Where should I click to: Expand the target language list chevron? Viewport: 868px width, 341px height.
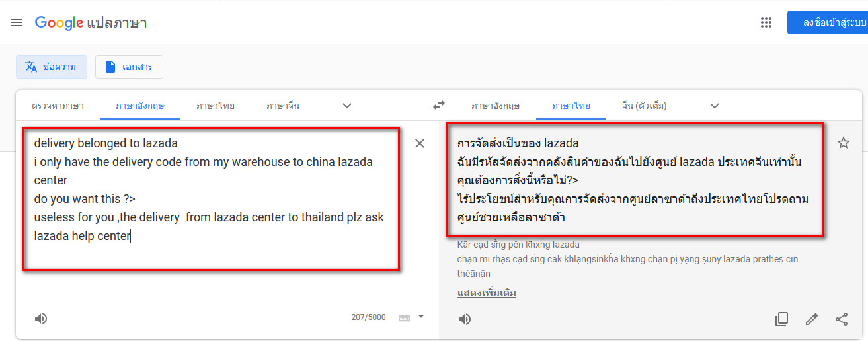(714, 106)
